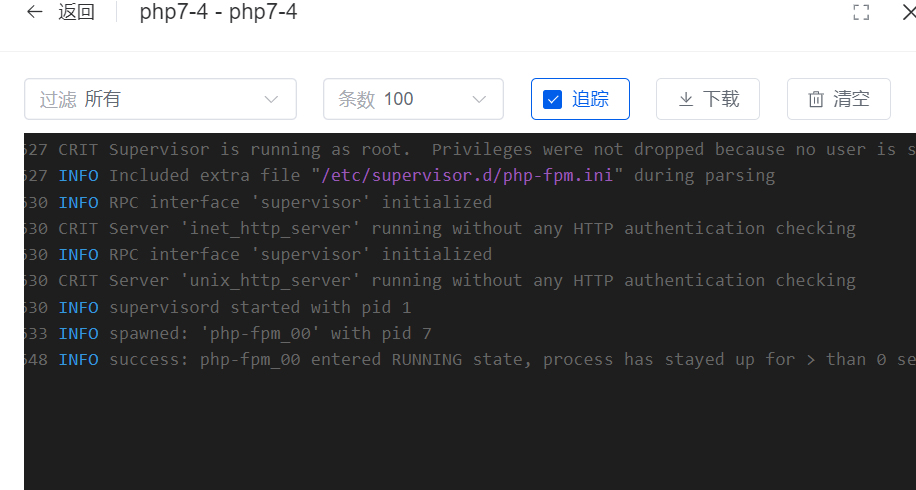Image resolution: width=916 pixels, height=490 pixels.
Task: Open the 条数 100 line-count selector
Action: coord(413,99)
